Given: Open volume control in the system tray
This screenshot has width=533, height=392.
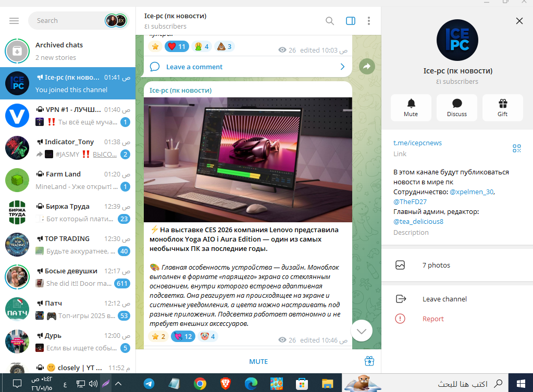Looking at the screenshot, I should pyautogui.click(x=93, y=384).
